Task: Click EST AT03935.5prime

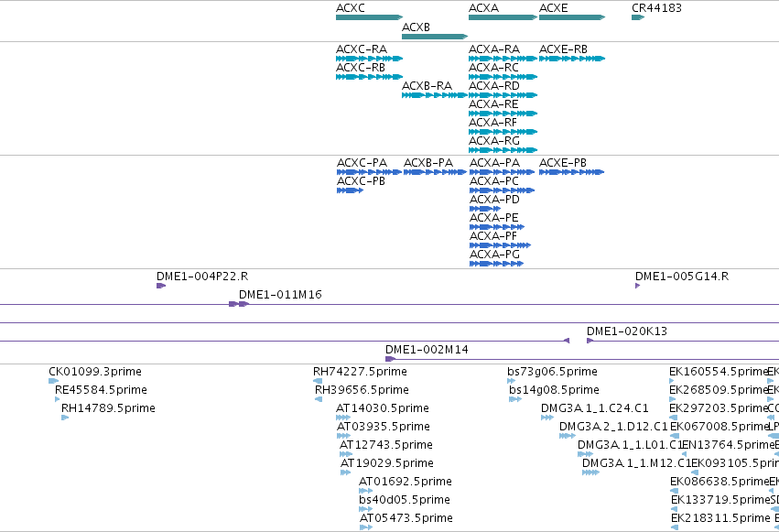Action: coord(344,436)
